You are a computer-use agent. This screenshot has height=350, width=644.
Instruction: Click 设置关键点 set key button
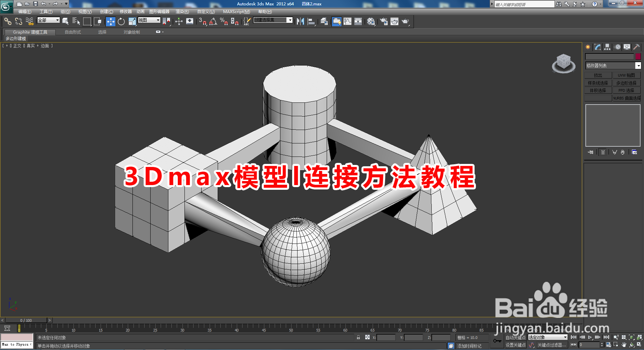coord(516,345)
